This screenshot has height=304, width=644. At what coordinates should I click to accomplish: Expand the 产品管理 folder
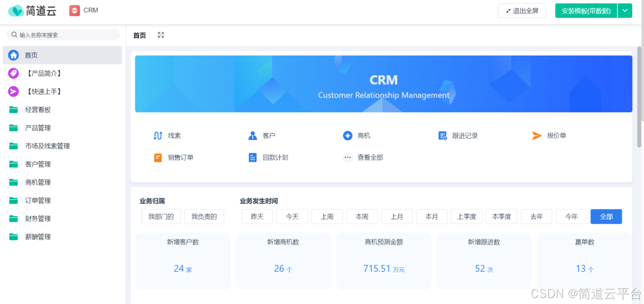click(x=62, y=128)
